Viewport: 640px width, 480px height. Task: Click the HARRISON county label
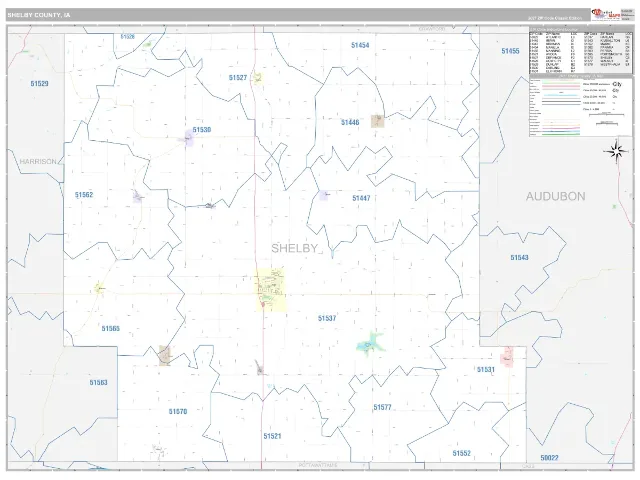click(x=38, y=162)
